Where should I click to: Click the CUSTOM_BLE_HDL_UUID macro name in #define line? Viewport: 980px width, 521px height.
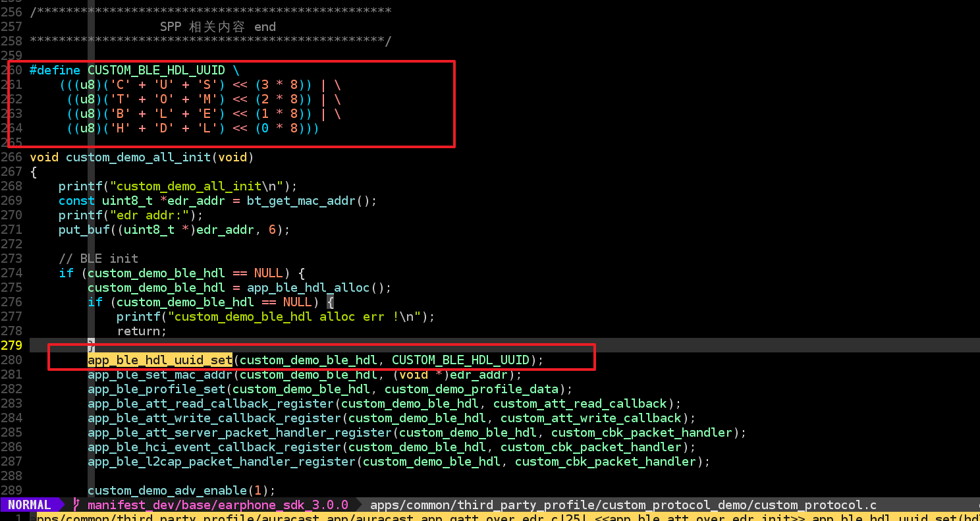coord(156,70)
